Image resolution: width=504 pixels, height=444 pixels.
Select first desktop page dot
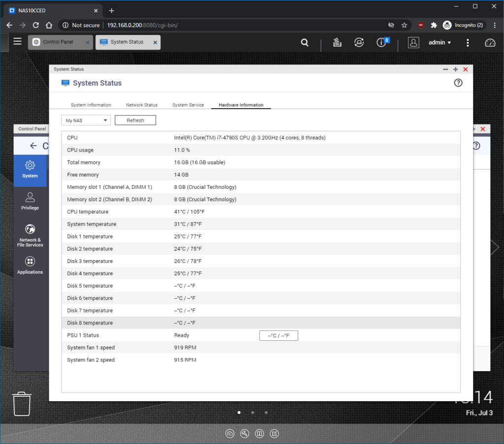239,413
